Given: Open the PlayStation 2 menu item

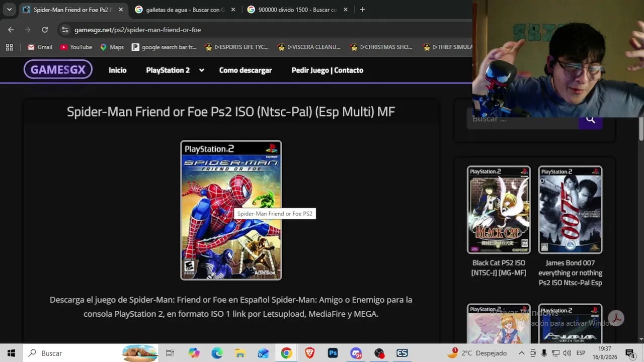Looking at the screenshot, I should (x=168, y=70).
